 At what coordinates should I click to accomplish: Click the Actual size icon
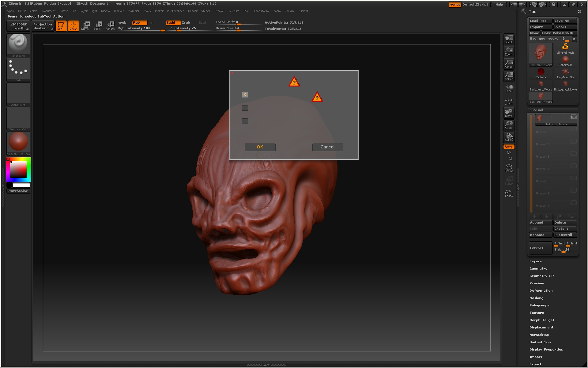tap(509, 63)
